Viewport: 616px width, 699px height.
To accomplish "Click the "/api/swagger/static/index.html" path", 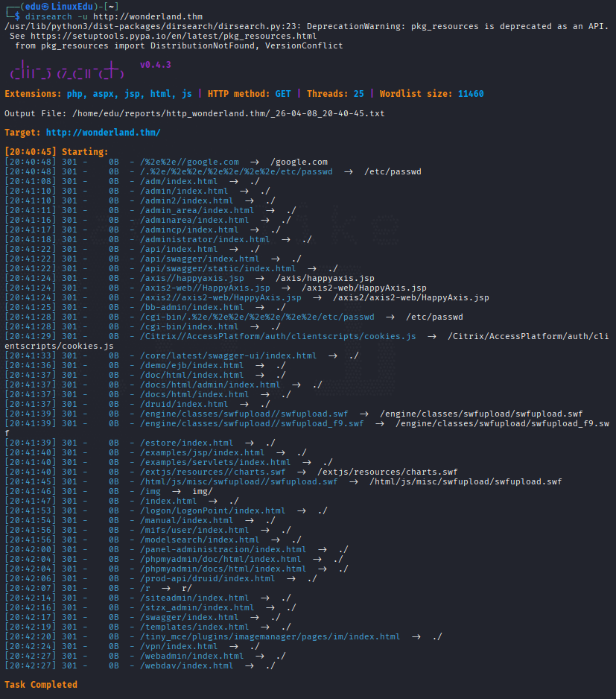I will pos(218,268).
